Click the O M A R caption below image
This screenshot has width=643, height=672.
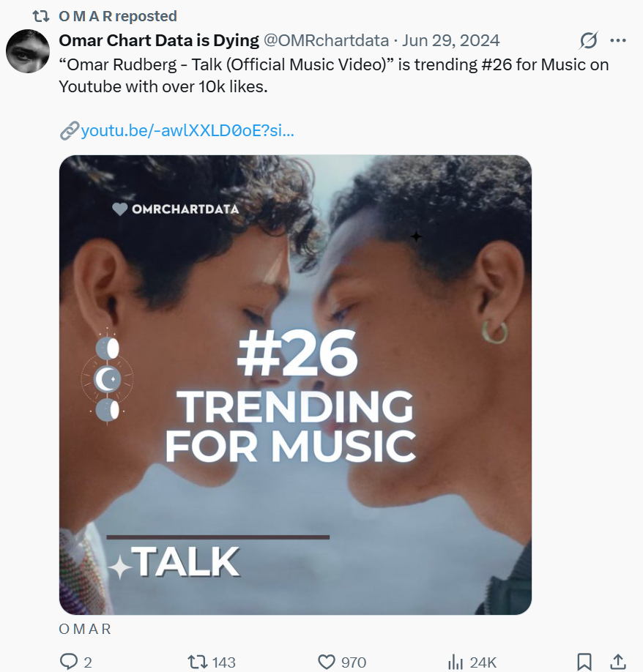(85, 629)
